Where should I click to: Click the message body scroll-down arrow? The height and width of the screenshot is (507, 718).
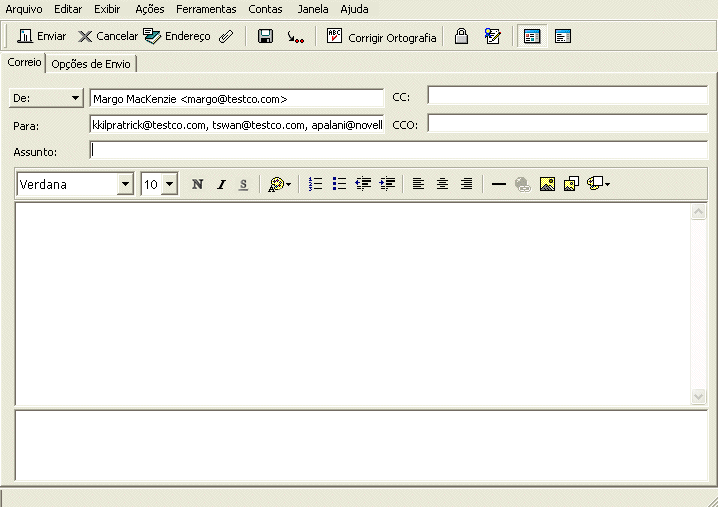[698, 396]
